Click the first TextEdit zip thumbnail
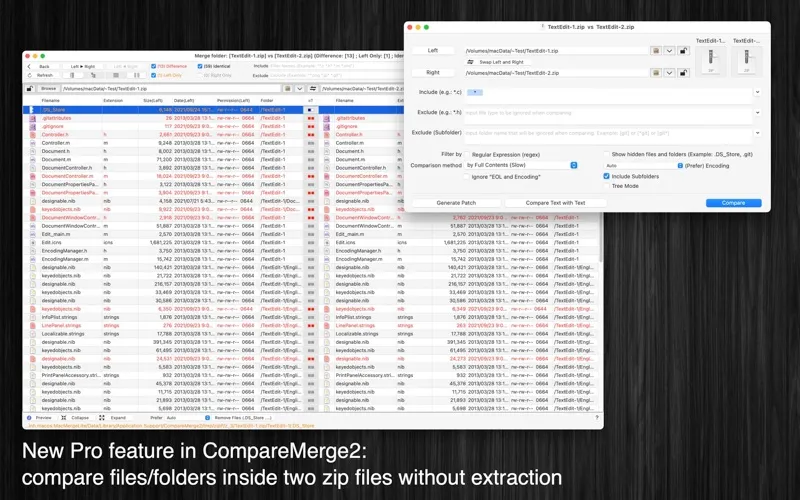Viewport: 800px width, 500px height. (711, 61)
